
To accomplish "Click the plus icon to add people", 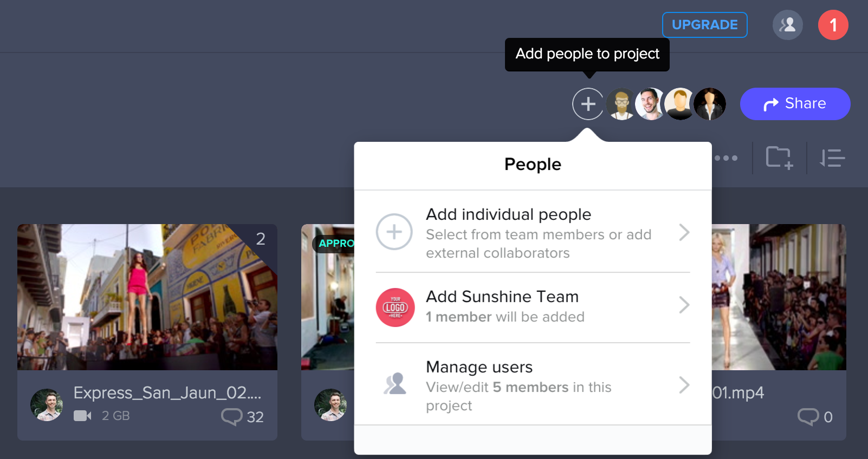I will point(588,104).
